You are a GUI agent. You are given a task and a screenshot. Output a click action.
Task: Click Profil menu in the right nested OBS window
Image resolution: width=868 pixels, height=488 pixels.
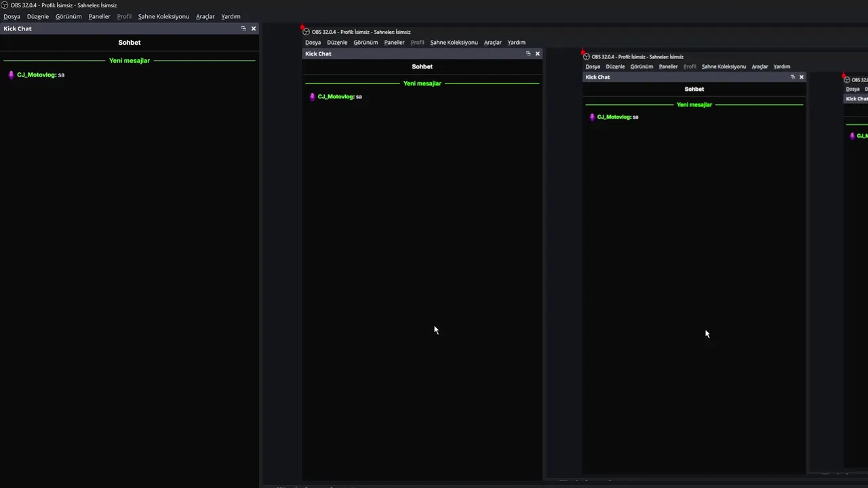tap(690, 66)
